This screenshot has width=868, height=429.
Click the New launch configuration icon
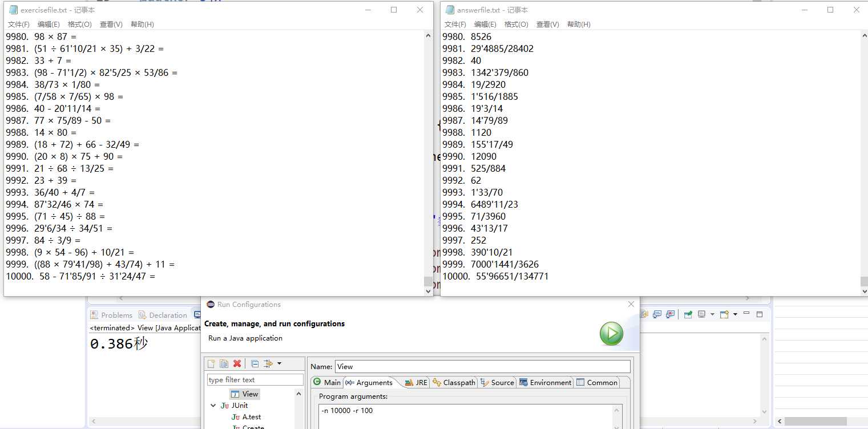(x=211, y=364)
